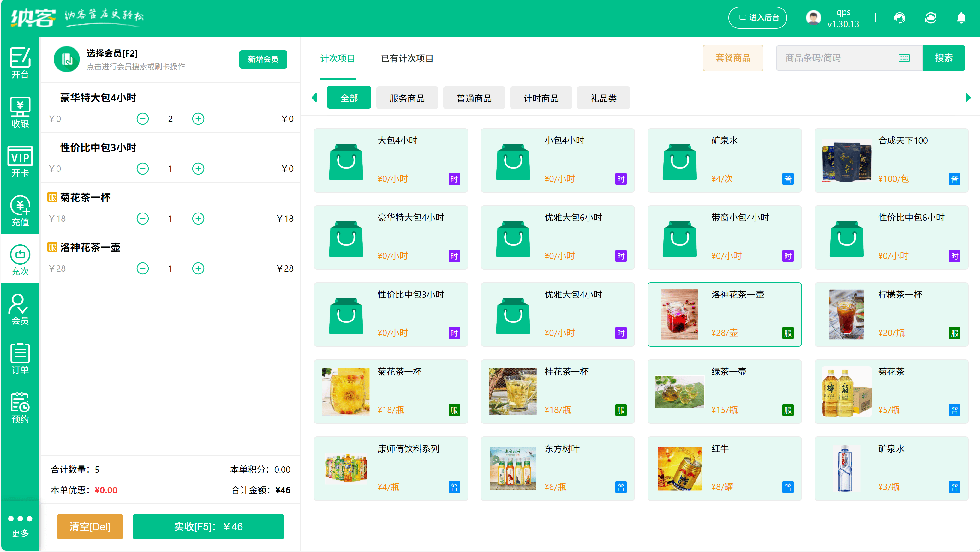The image size is (980, 552).
Task: Switch to the 已有计次项目 tab
Action: [x=407, y=58]
